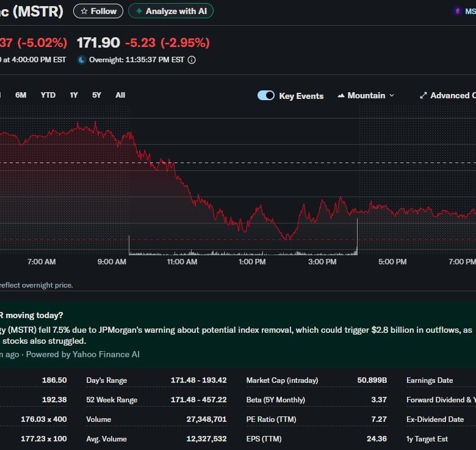476x450 pixels.
Task: Click the expand arrows icon for Advanced Chart
Action: (423, 95)
